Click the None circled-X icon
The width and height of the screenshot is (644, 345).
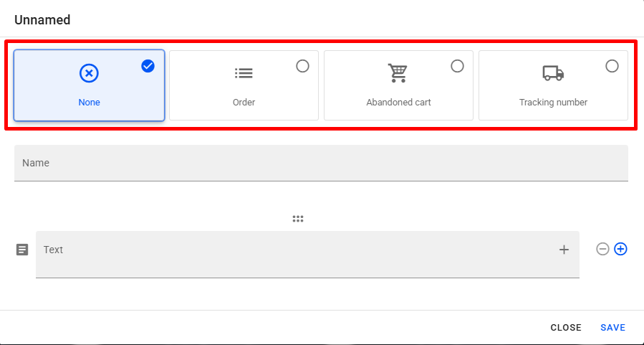pos(89,73)
